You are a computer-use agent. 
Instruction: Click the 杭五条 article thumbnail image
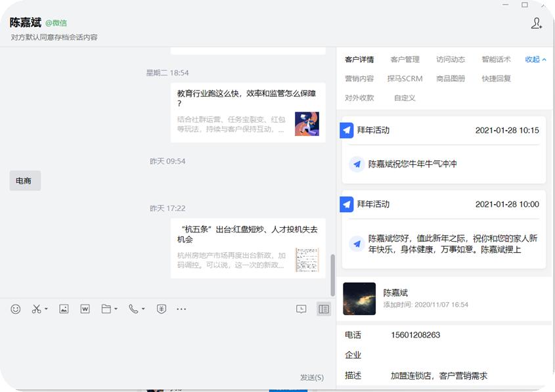(307, 259)
